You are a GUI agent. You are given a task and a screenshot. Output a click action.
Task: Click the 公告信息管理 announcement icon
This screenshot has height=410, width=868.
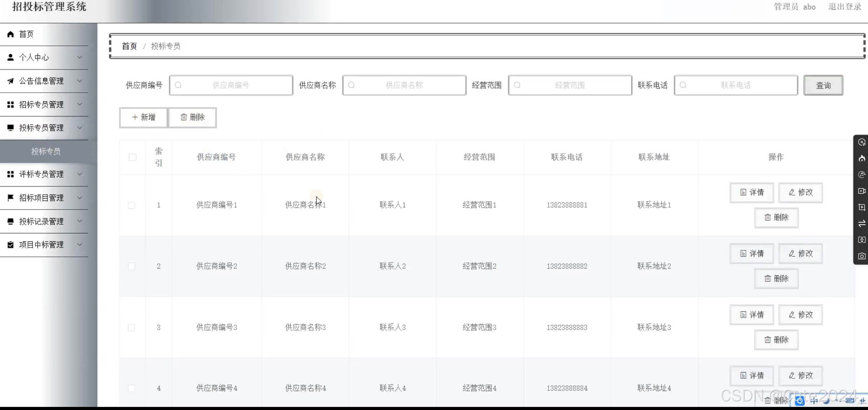[10, 81]
